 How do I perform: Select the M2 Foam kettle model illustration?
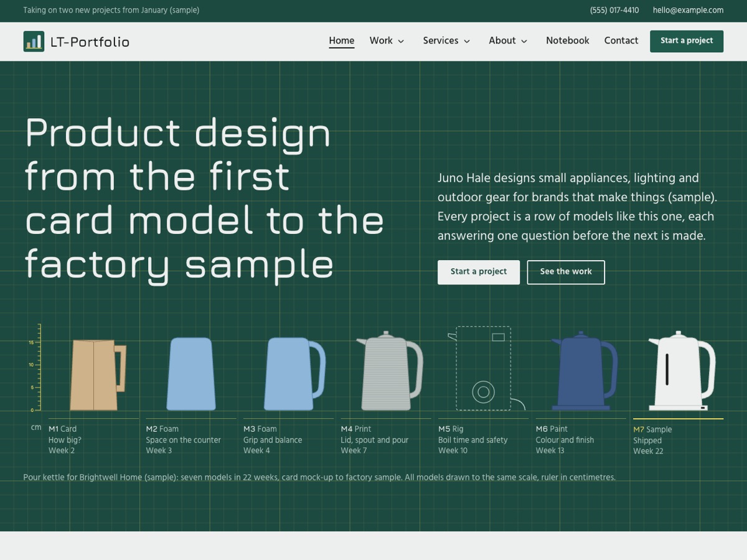[x=191, y=373]
